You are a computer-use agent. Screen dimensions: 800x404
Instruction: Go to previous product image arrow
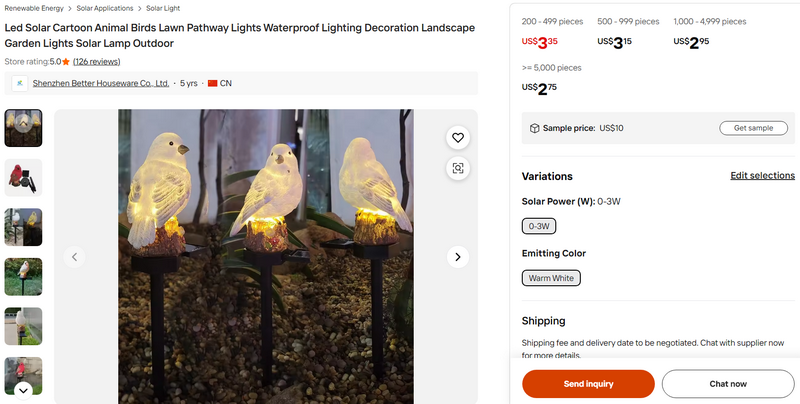click(75, 257)
